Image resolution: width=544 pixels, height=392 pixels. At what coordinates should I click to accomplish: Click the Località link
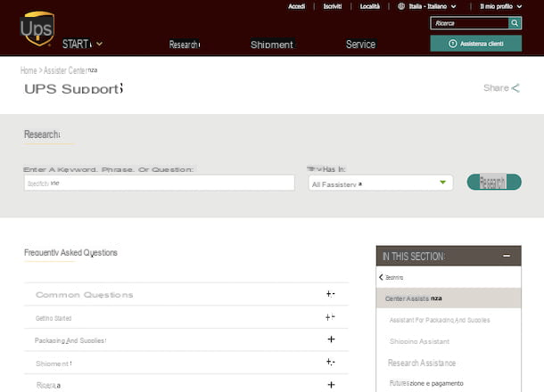click(370, 6)
